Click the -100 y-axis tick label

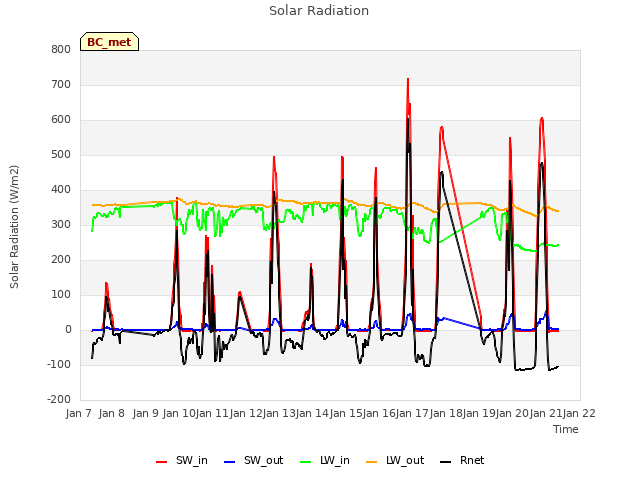(59, 364)
